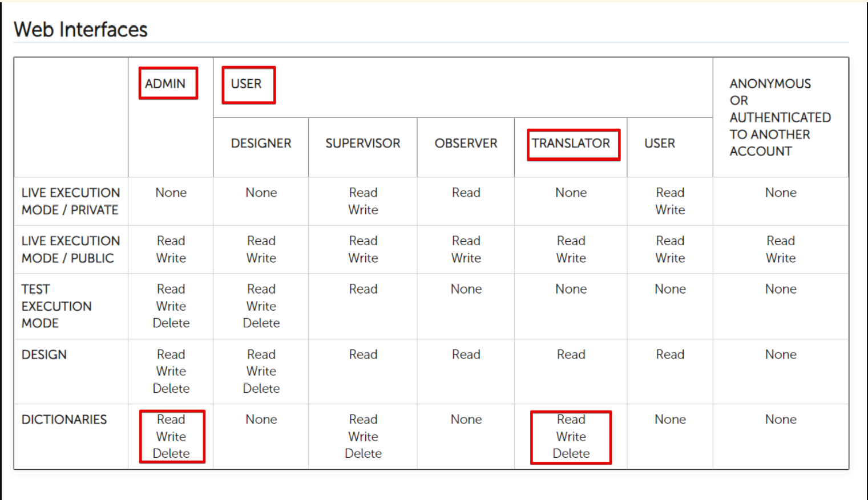Click TRANSLATOR's None cell in the PRIVATE row
This screenshot has height=500, width=868.
click(x=571, y=193)
